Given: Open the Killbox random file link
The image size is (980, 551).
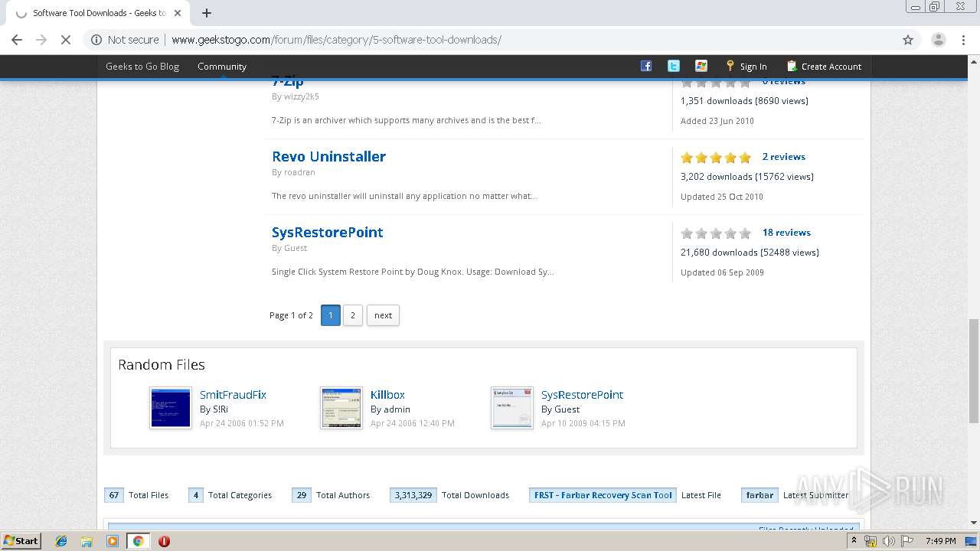Looking at the screenshot, I should point(387,395).
